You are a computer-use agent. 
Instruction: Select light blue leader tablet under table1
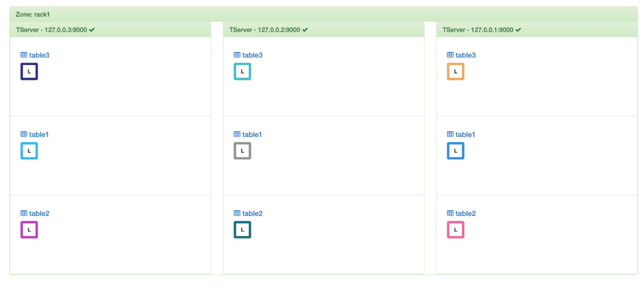tap(29, 151)
